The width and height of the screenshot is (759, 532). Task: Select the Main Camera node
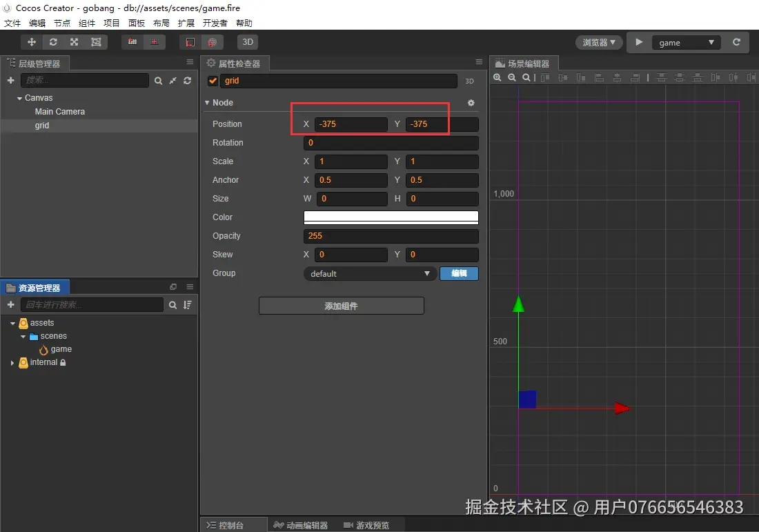tap(59, 112)
